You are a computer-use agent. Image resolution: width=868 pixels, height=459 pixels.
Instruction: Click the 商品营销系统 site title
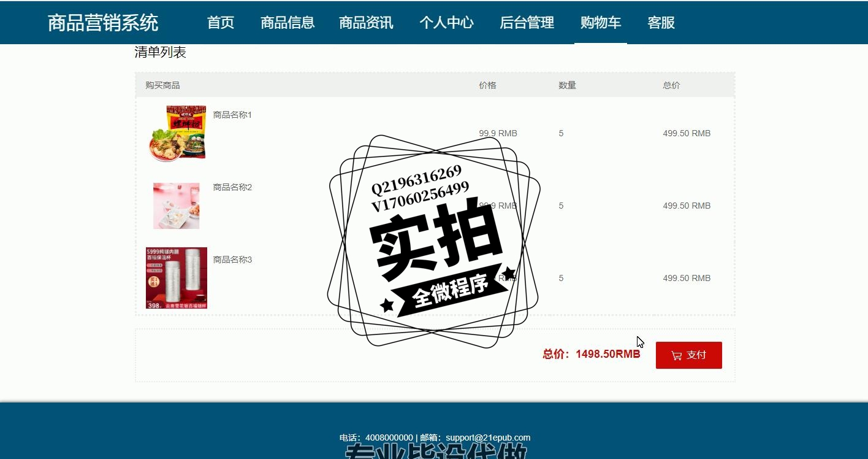[103, 23]
